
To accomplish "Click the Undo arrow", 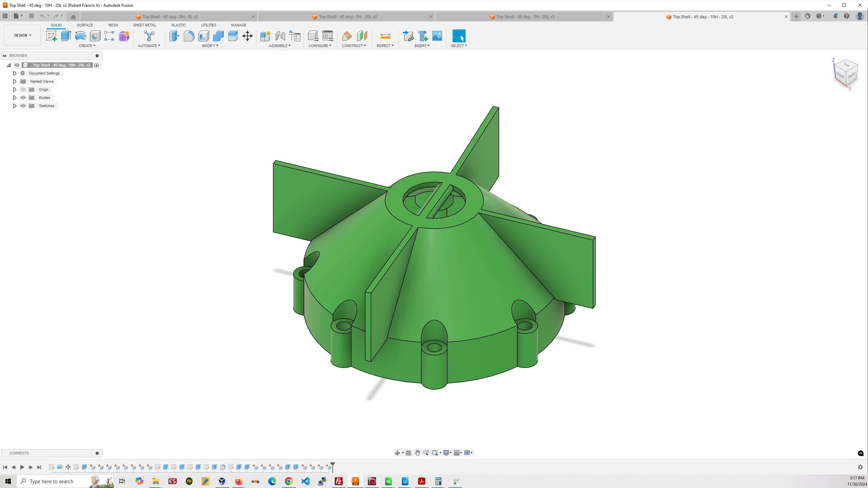I will 42,16.
